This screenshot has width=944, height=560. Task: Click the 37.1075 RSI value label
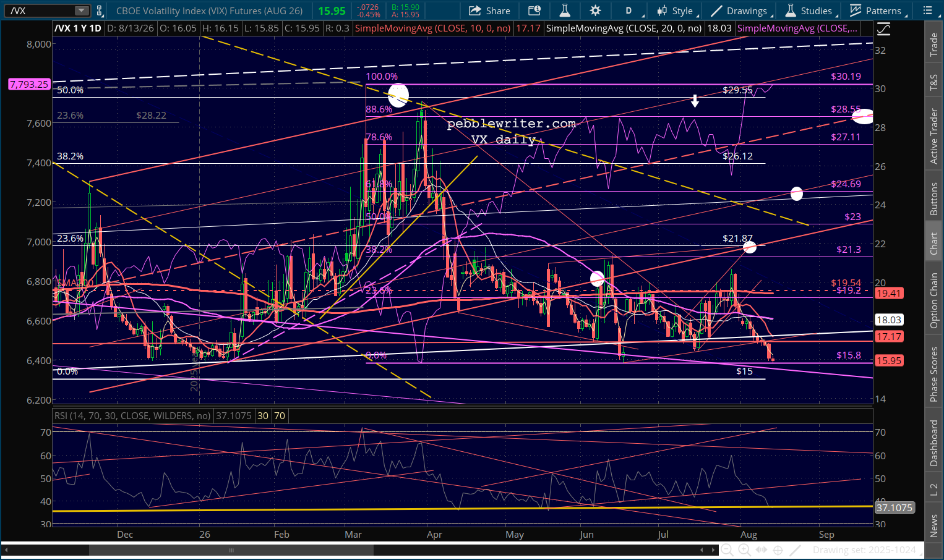click(895, 507)
